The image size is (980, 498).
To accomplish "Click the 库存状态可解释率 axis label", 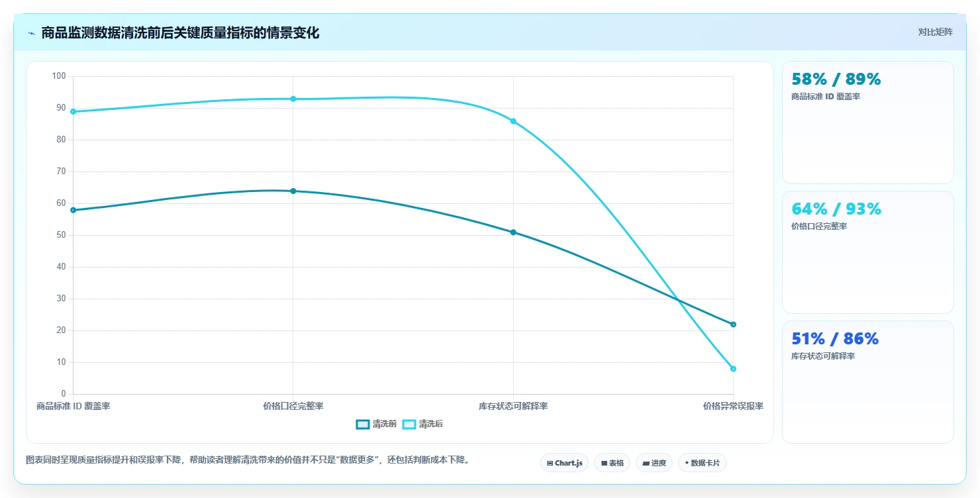I will 513,406.
